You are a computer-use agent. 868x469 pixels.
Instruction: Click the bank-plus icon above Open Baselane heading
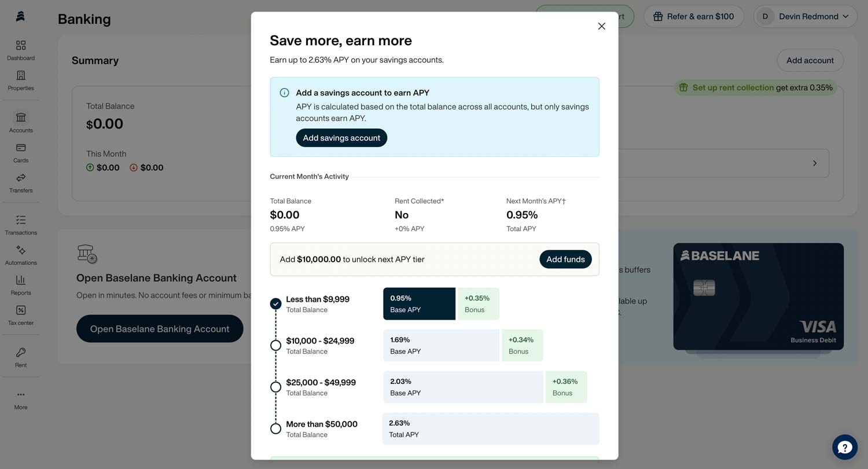click(87, 254)
